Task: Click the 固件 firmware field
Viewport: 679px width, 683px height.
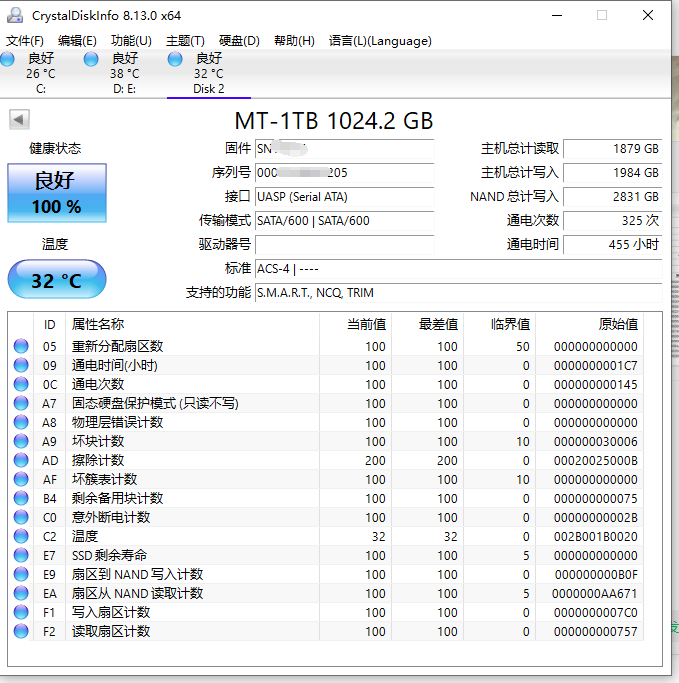Action: click(345, 149)
